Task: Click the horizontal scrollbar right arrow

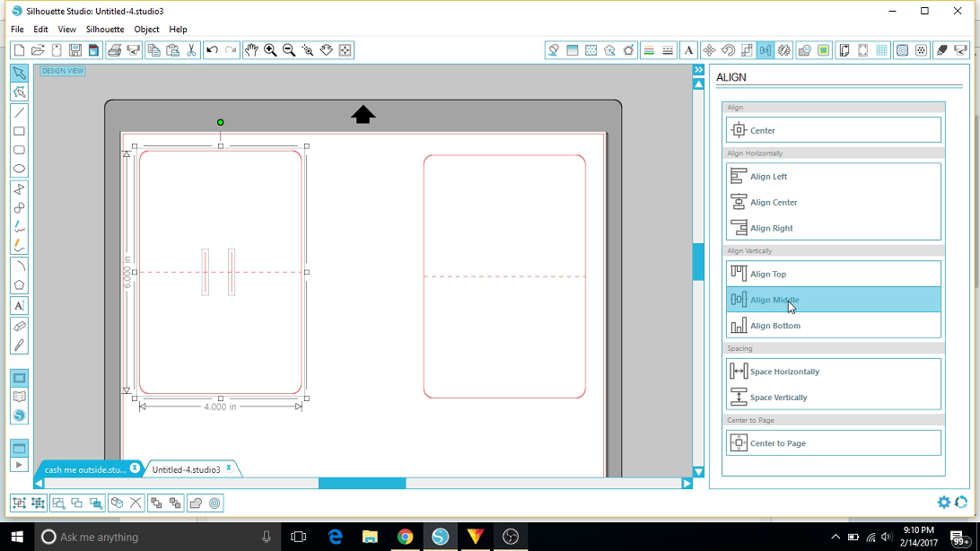Action: pos(687,483)
